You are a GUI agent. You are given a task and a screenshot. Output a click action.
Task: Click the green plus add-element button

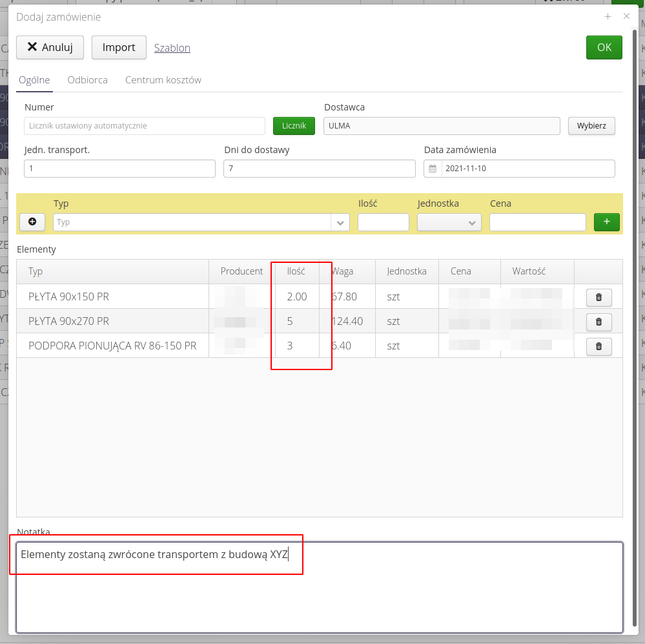(x=606, y=222)
